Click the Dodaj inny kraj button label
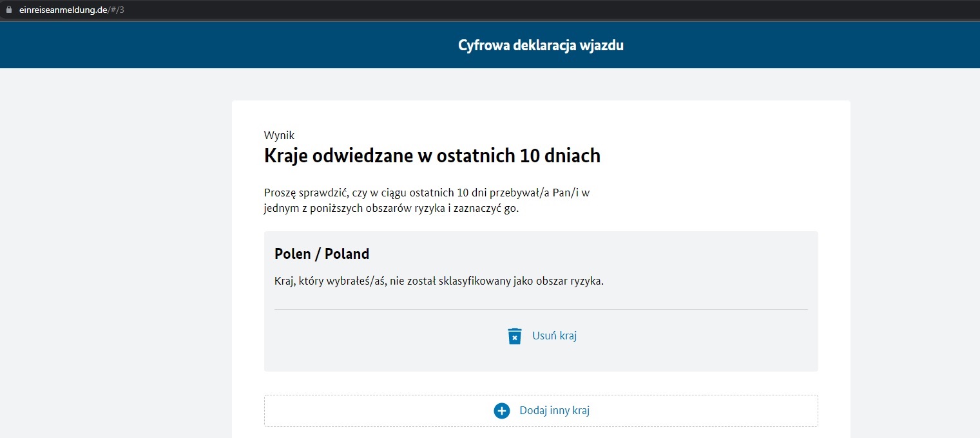 point(554,411)
